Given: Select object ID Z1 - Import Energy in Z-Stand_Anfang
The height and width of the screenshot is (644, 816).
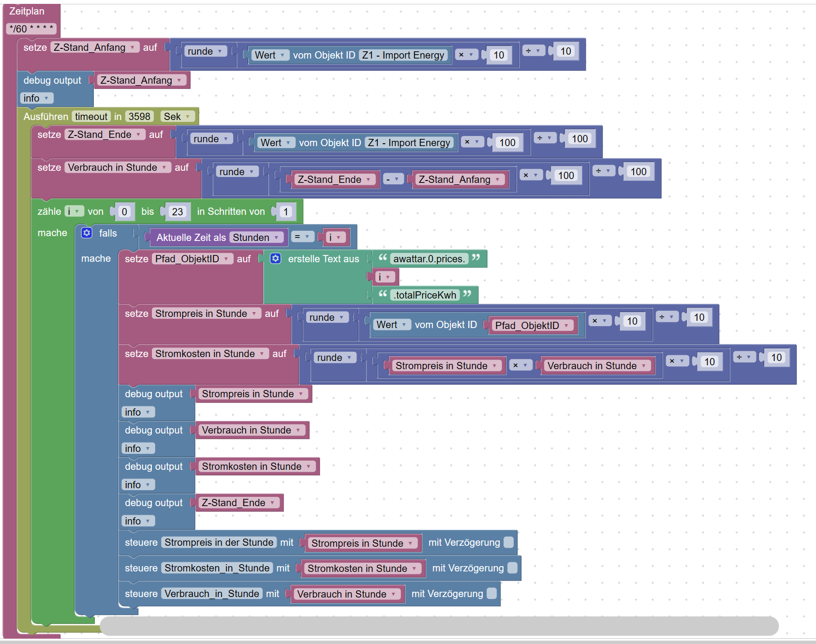Looking at the screenshot, I should pos(403,55).
